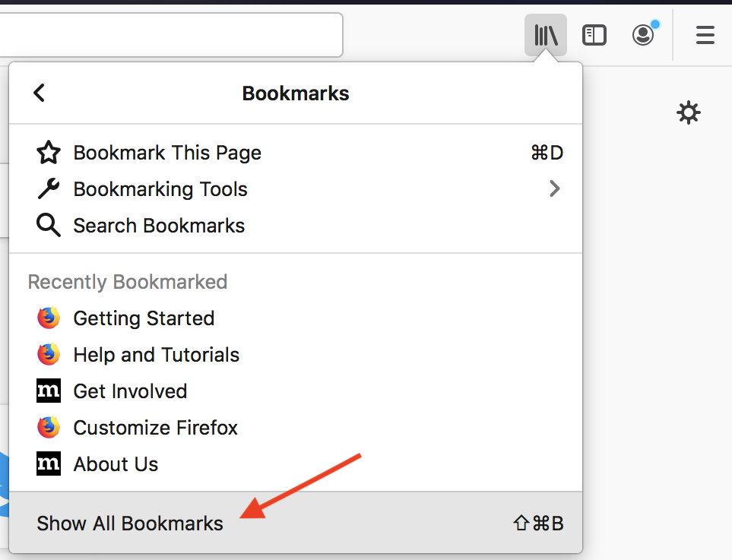
Task: Open the Firefox Account avatar icon
Action: tap(643, 35)
